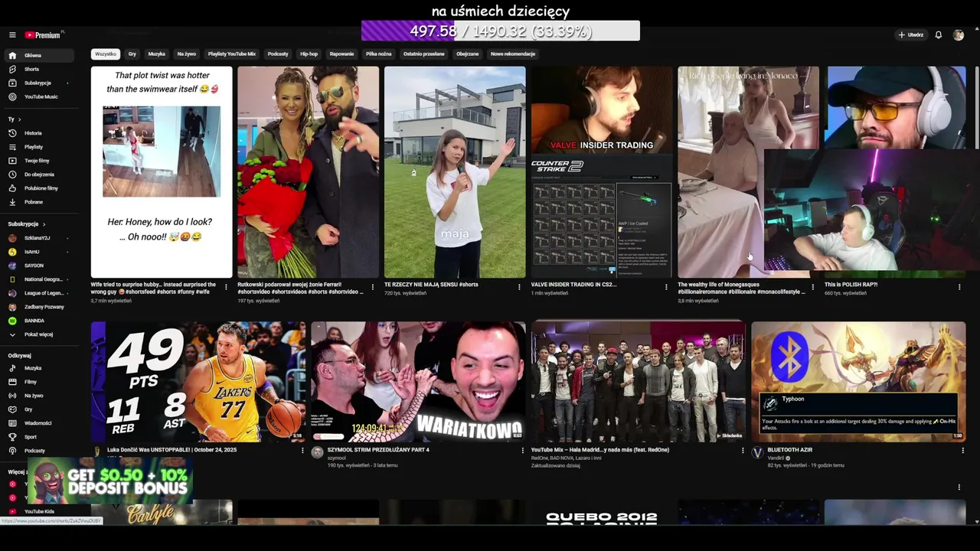Select the Gry filter chip
This screenshot has height=551, width=980.
(x=132, y=54)
